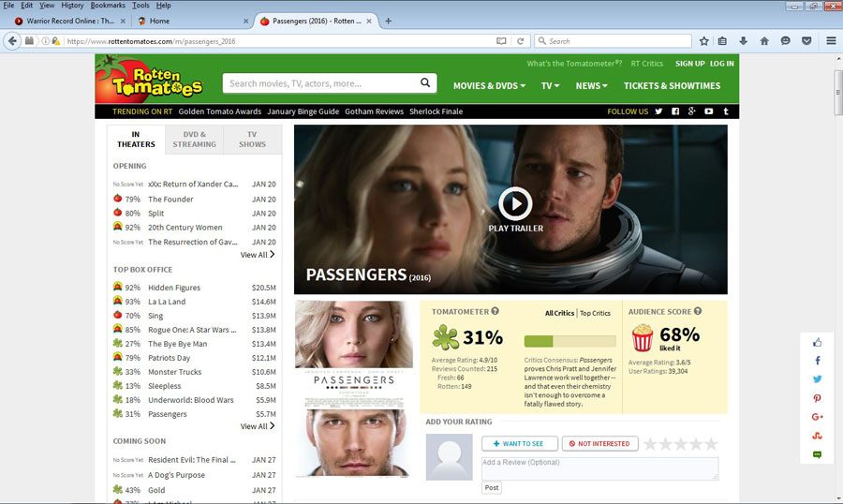
Task: Click the Tomatometer question mark help icon
Action: click(x=495, y=311)
